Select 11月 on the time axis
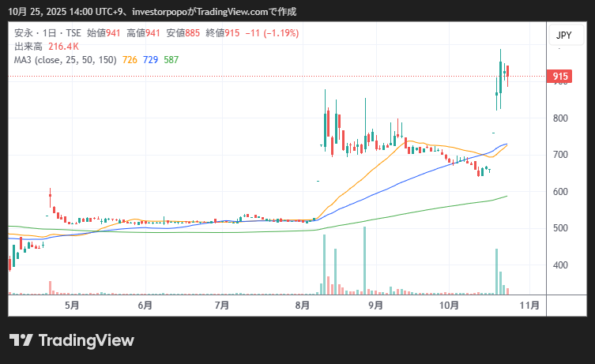The width and height of the screenshot is (595, 364). coord(531,305)
